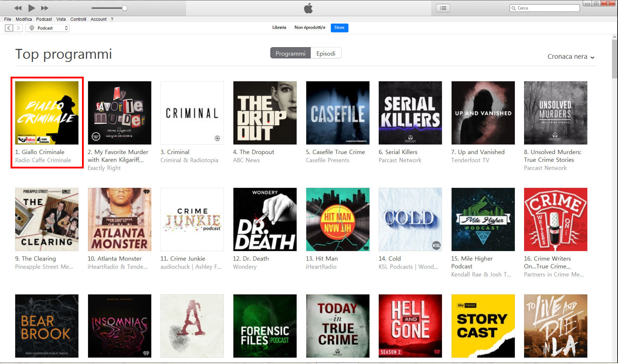Open the Podcast media type dropdown
The height and width of the screenshot is (364, 618).
tap(48, 28)
